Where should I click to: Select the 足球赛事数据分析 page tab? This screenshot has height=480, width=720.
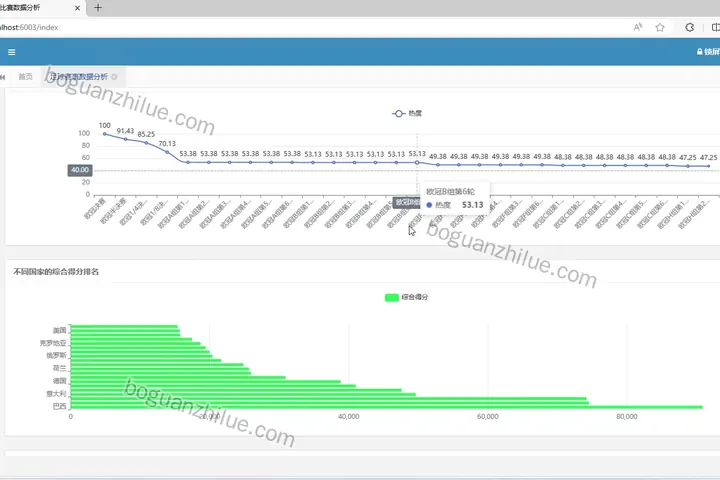pyautogui.click(x=79, y=77)
